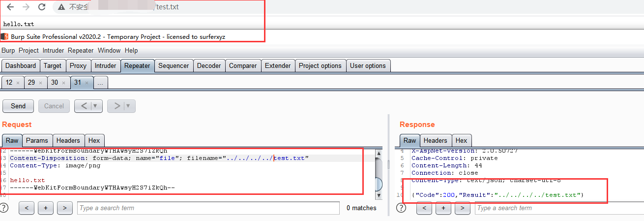Click the browser forward arrow
This screenshot has width=644, height=221.
pyautogui.click(x=26, y=7)
